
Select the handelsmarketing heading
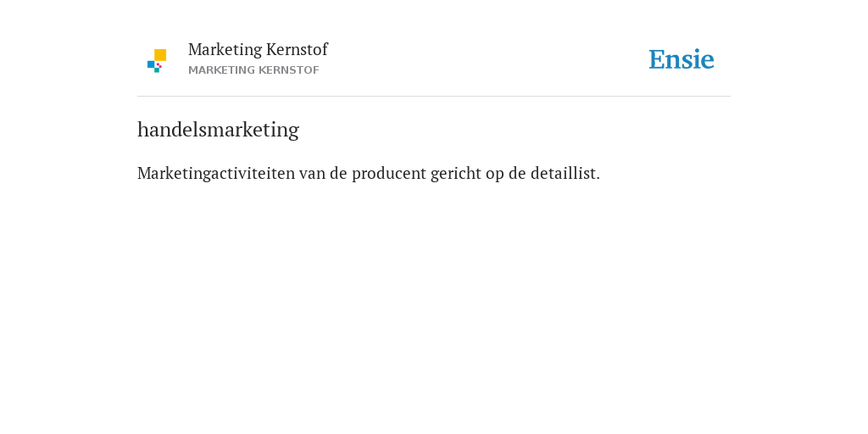218,130
